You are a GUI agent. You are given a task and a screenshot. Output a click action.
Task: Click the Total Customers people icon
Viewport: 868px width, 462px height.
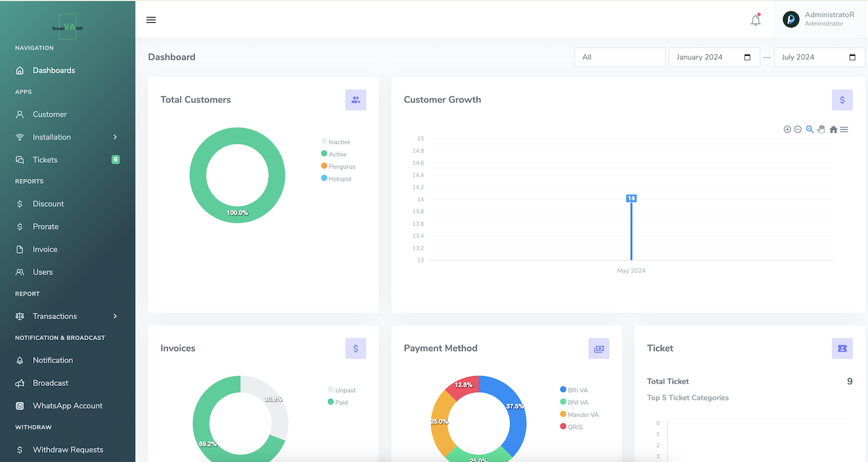[355, 100]
